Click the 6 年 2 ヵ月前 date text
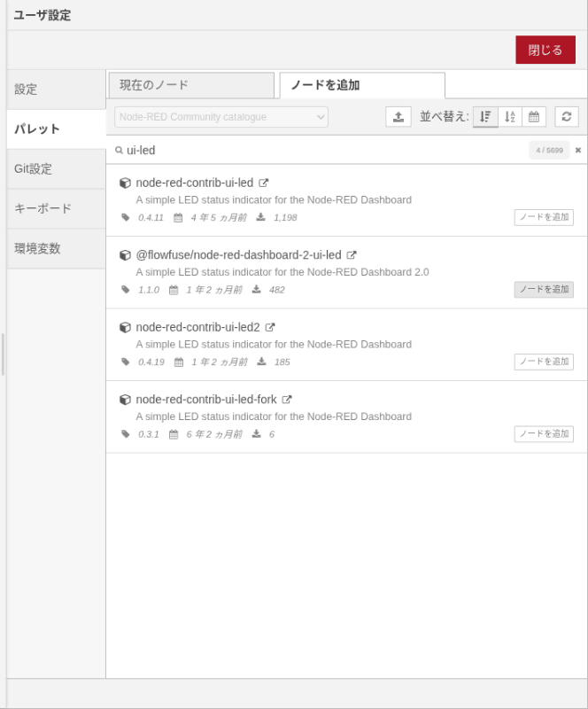588x709 pixels. tap(214, 434)
